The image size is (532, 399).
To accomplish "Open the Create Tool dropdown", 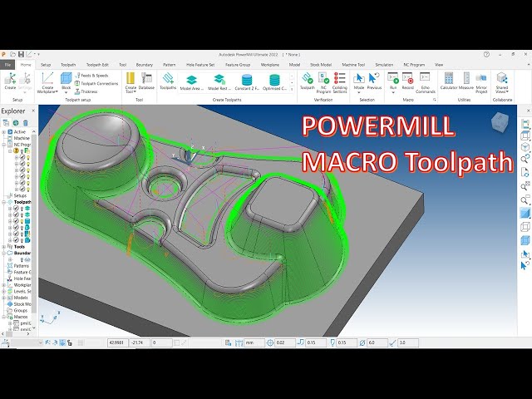I will tap(135, 91).
